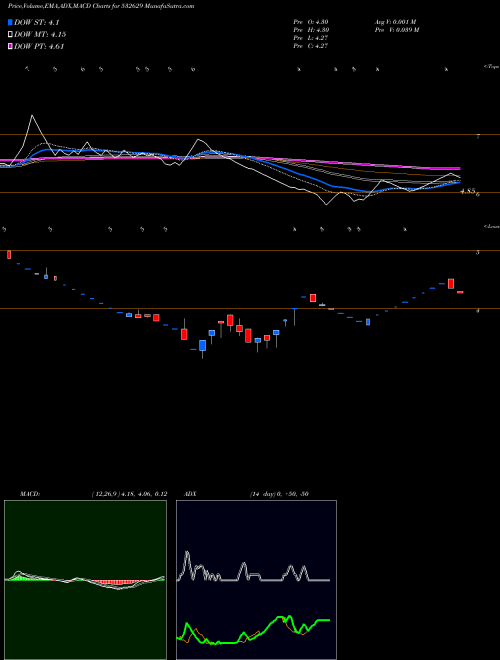Click the 'Pre O: 4.39' open value
500x660 pixels.
point(311,22)
